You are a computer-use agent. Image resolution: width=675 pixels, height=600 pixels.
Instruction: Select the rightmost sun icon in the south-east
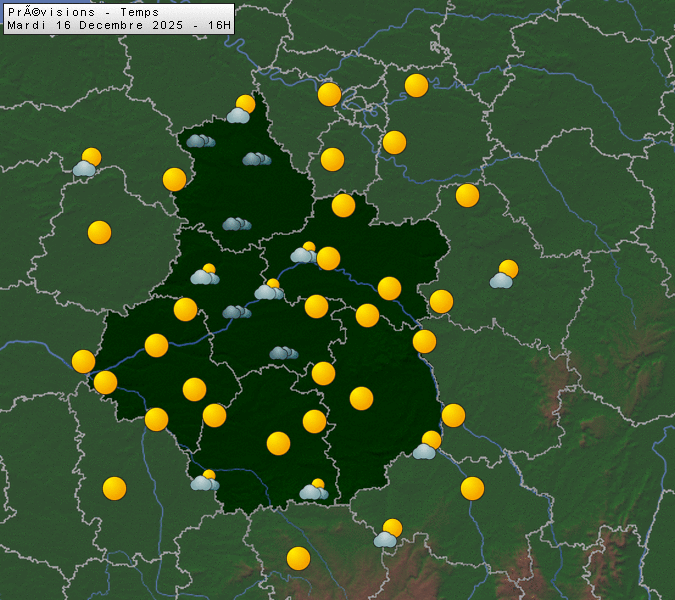(x=472, y=488)
